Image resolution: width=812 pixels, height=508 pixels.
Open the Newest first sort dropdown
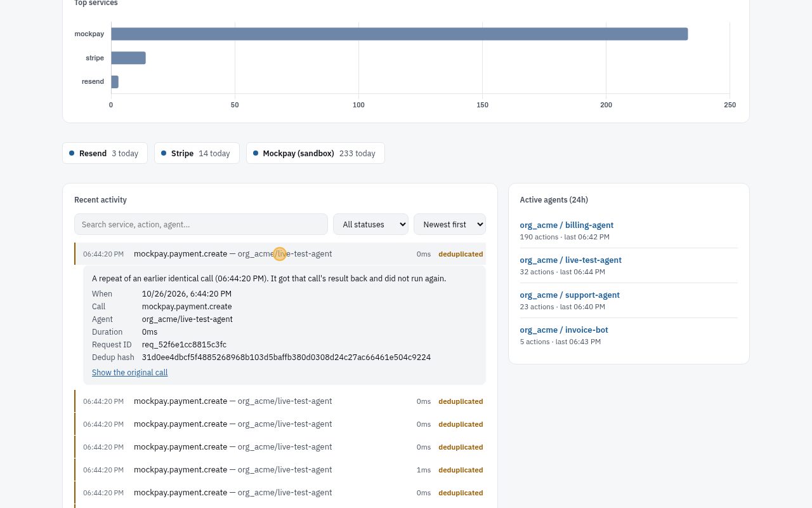pos(450,224)
